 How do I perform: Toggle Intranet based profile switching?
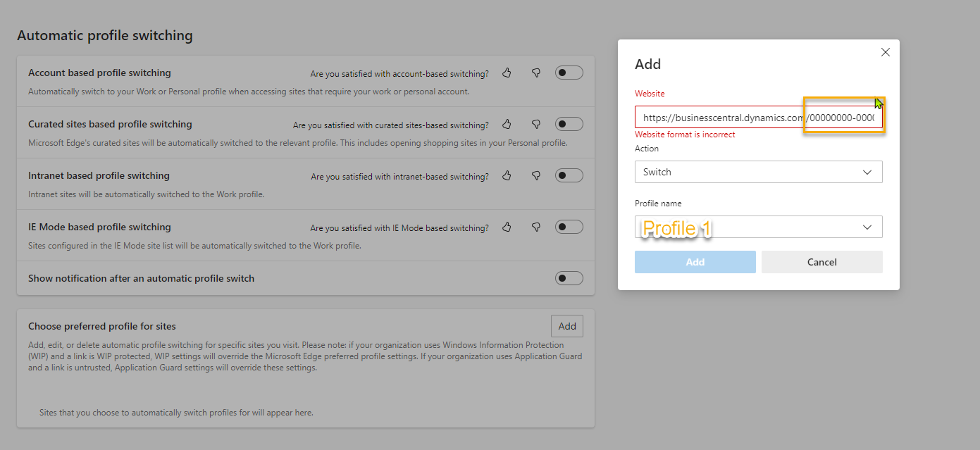pos(569,175)
